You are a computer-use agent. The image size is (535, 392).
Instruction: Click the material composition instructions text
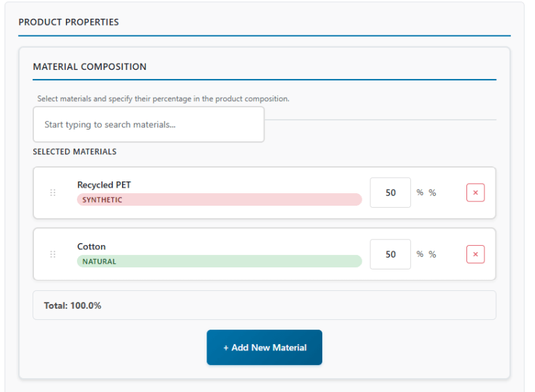coord(163,99)
